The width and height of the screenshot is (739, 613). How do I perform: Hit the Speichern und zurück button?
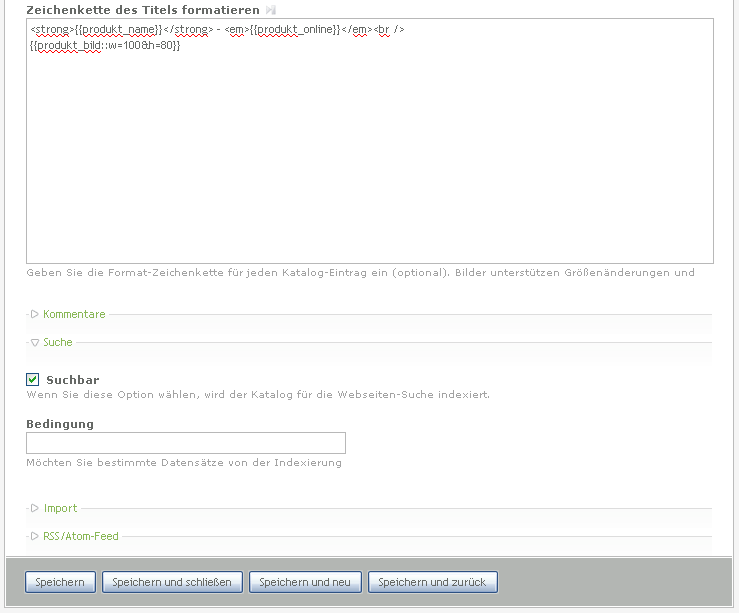tap(432, 582)
